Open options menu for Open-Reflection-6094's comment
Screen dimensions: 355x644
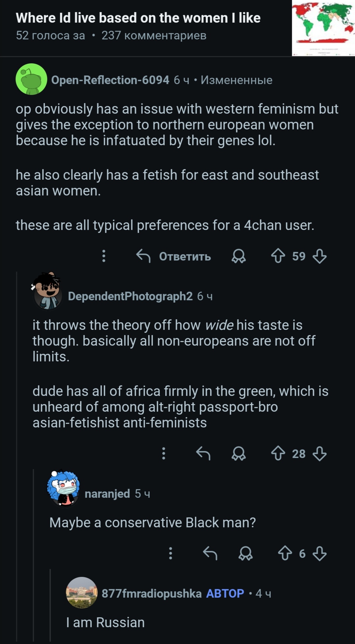[104, 256]
